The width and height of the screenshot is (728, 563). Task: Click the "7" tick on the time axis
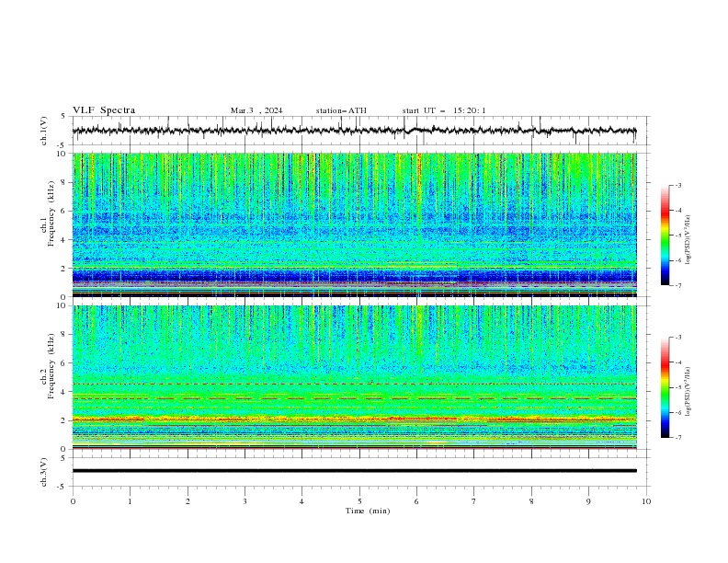click(x=474, y=501)
